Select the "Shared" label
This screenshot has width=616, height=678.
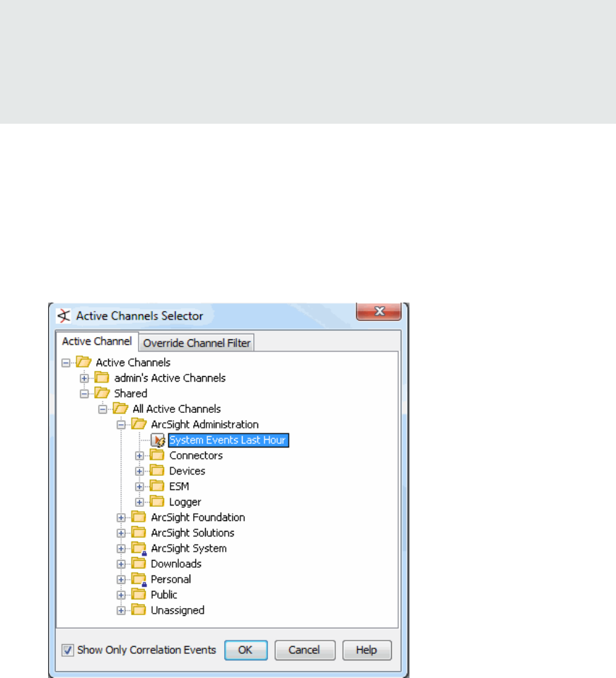(131, 394)
